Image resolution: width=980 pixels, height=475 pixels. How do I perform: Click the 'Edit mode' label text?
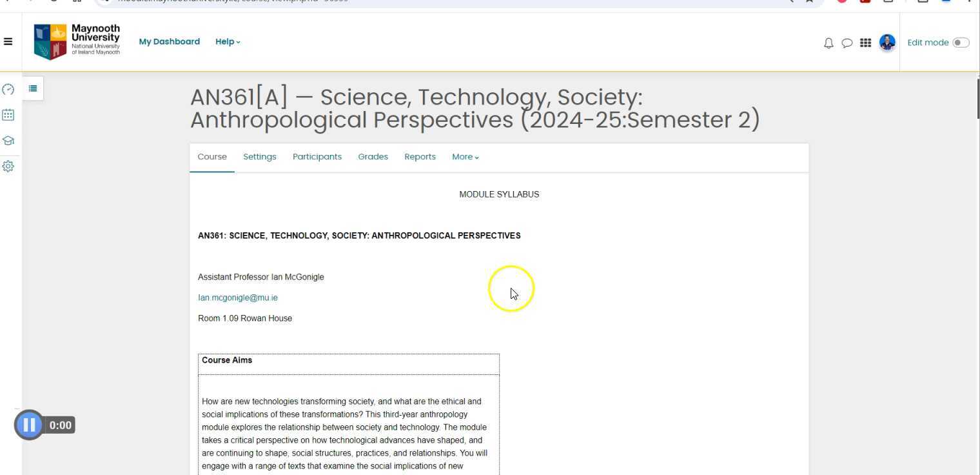pyautogui.click(x=928, y=43)
